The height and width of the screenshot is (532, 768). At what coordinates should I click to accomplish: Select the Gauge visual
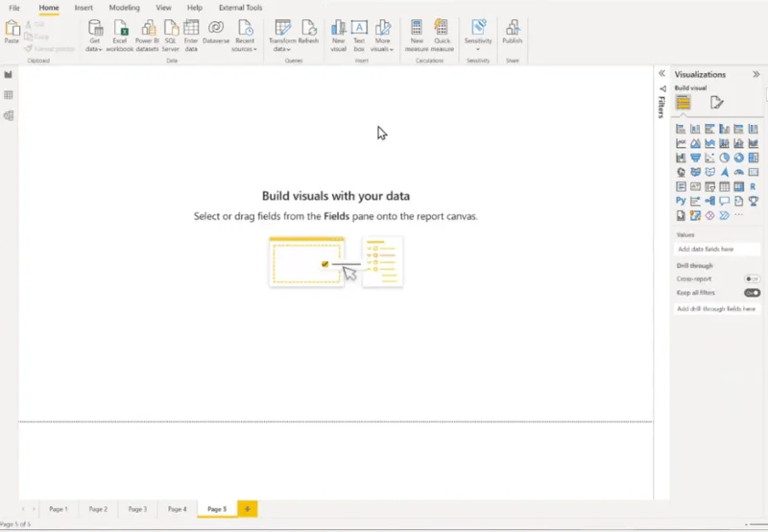[x=738, y=173]
